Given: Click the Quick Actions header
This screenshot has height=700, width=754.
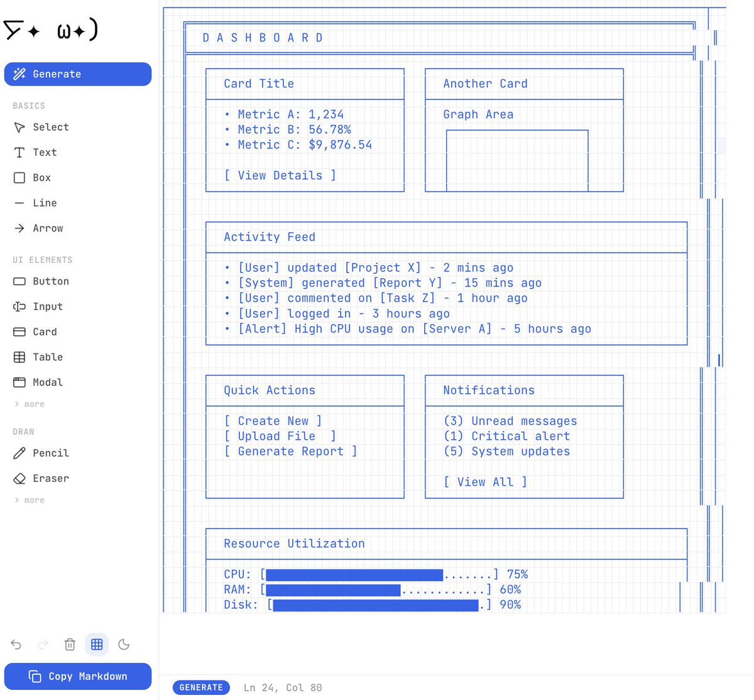Looking at the screenshot, I should (x=270, y=390).
